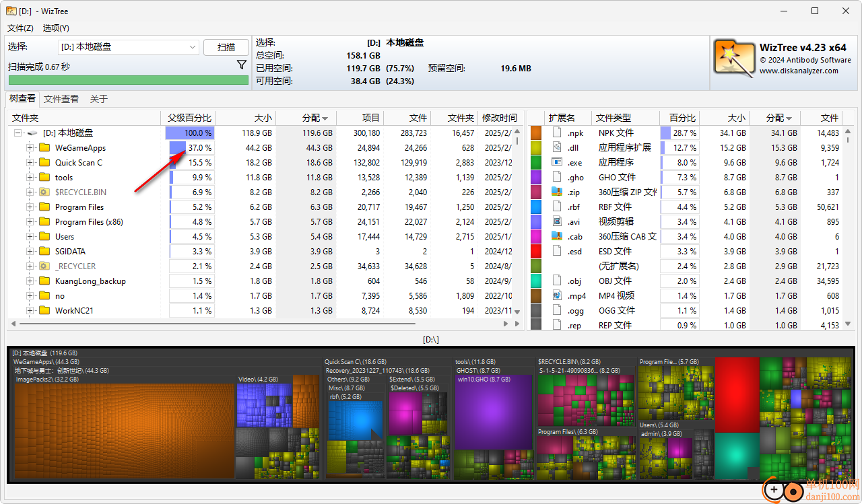Select the .rep REP 文件 row
This screenshot has width=862, height=504.
point(686,325)
